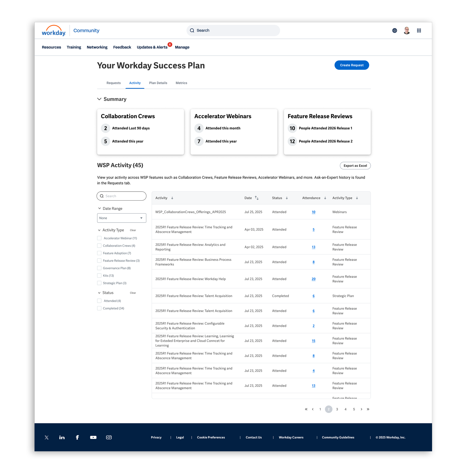Open the apps grid menu icon

coord(419,31)
